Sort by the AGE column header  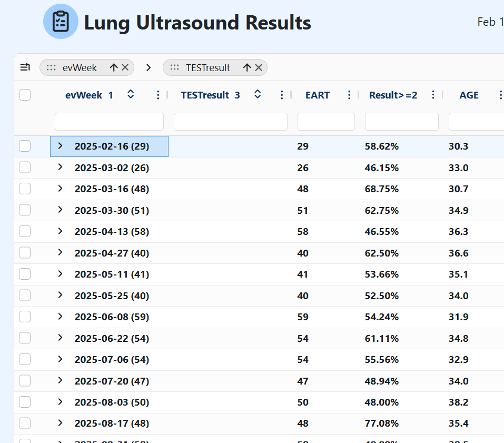coord(469,95)
